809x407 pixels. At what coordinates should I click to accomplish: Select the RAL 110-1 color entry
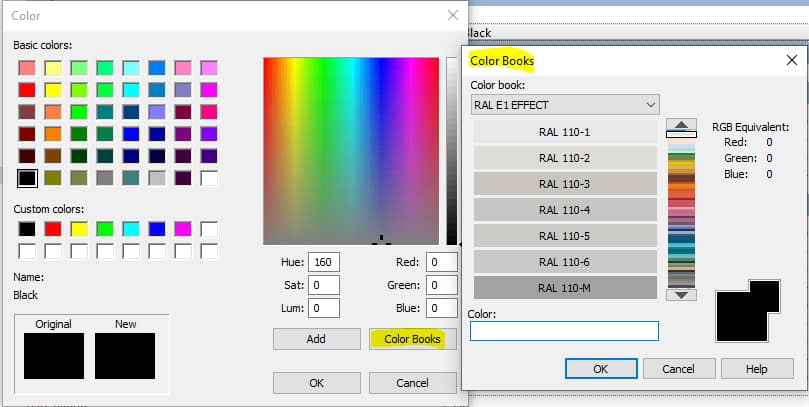tap(565, 132)
